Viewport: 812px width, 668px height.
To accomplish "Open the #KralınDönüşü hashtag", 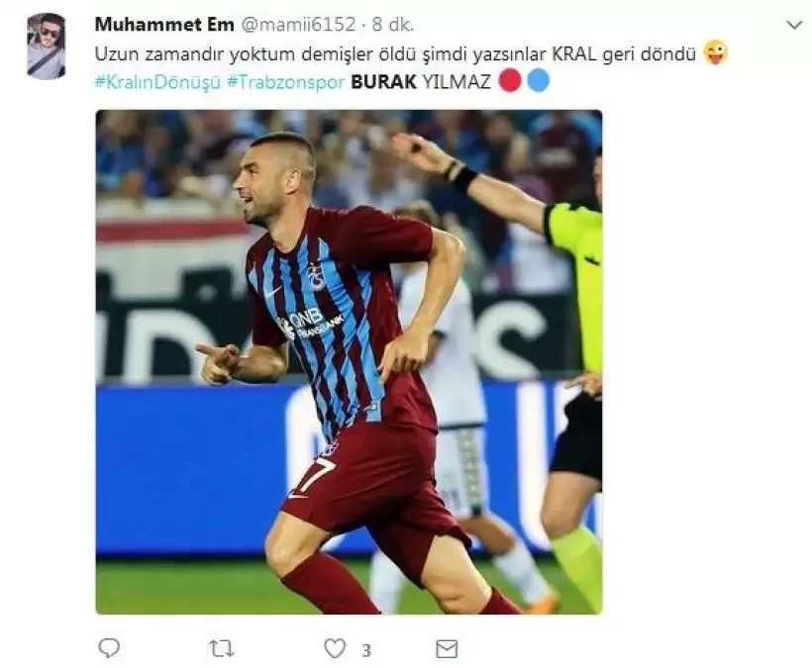I will (x=158, y=82).
